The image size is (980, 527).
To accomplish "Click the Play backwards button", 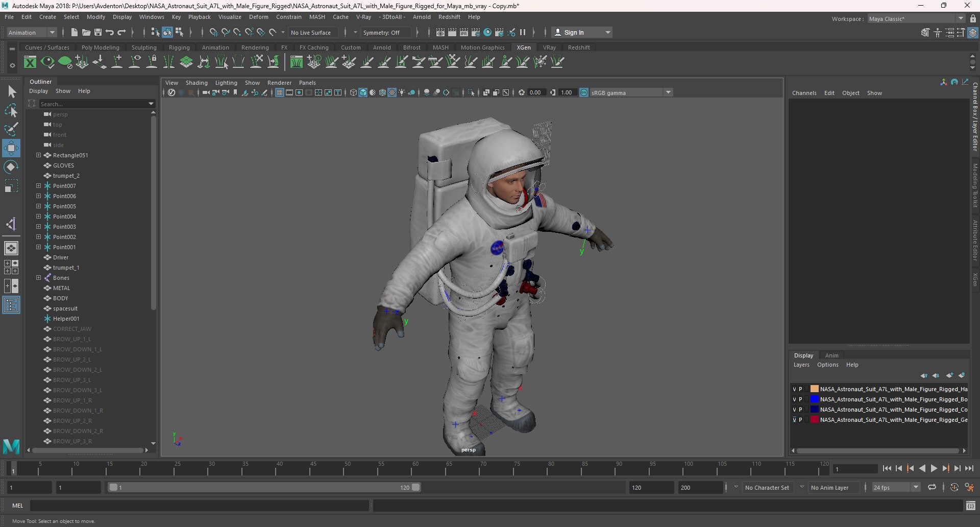I will pyautogui.click(x=922, y=468).
